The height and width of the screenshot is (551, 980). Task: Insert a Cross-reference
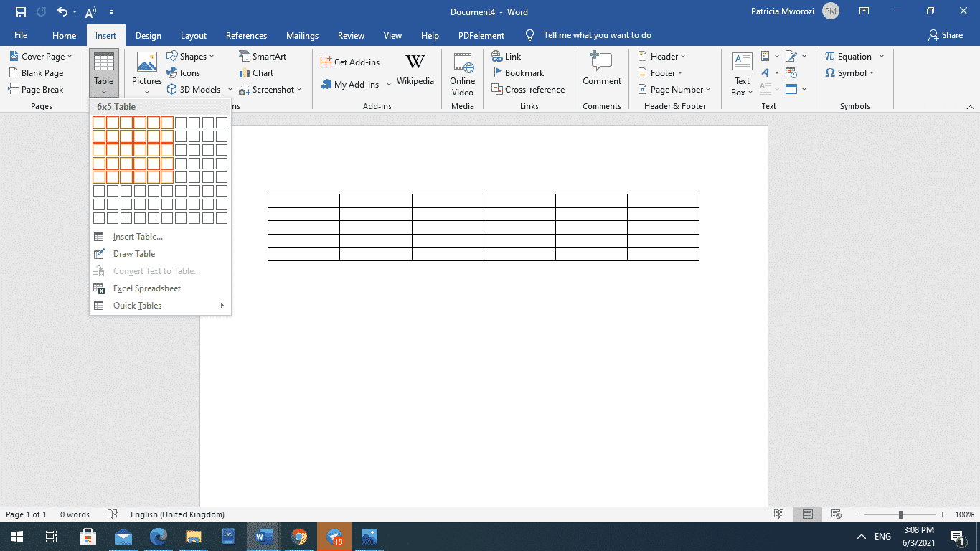click(528, 89)
